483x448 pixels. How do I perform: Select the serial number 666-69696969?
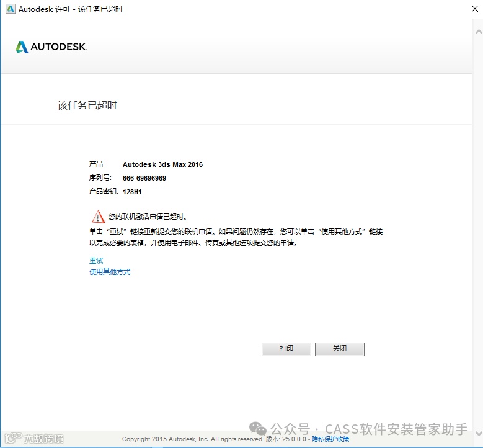tap(144, 178)
